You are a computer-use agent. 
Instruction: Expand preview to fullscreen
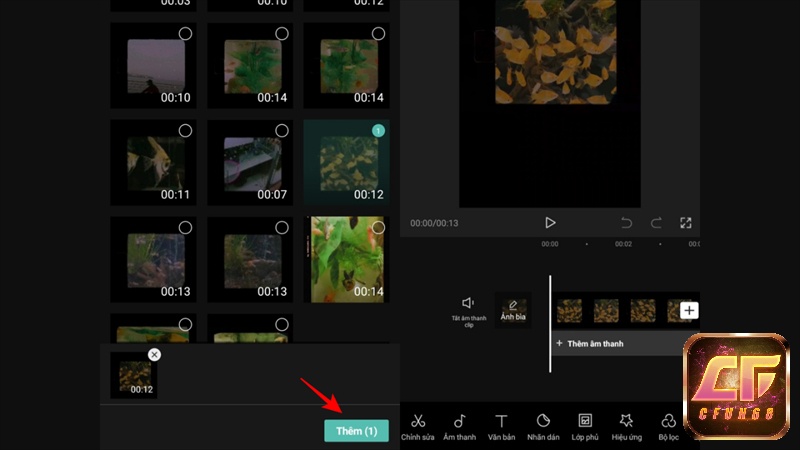tap(686, 223)
